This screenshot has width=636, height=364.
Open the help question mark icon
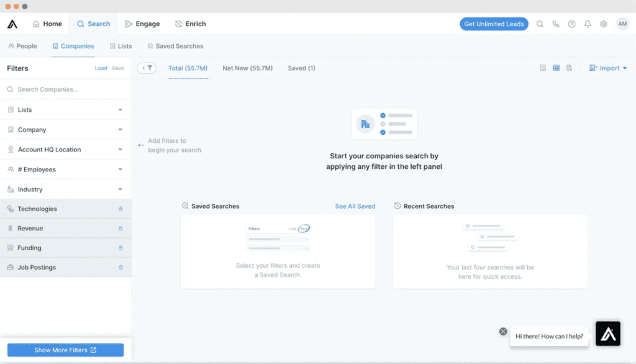[571, 24]
